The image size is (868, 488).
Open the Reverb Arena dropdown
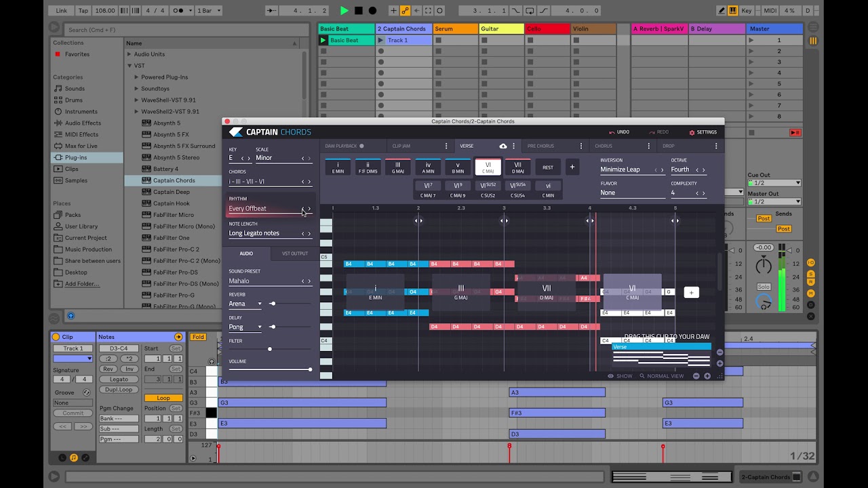click(x=245, y=304)
